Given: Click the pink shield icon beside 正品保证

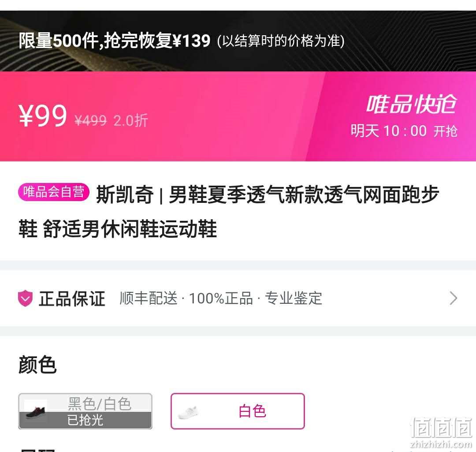Looking at the screenshot, I should 25,298.
